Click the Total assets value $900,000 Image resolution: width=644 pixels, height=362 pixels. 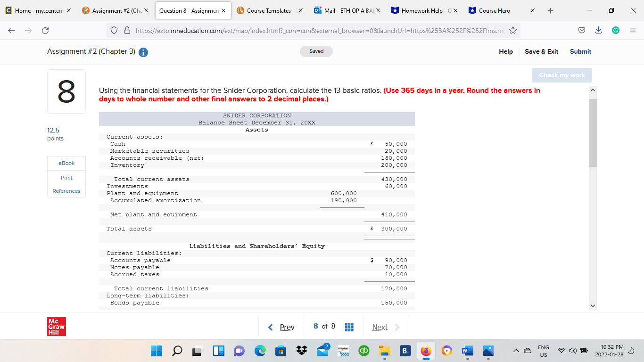[389, 229]
